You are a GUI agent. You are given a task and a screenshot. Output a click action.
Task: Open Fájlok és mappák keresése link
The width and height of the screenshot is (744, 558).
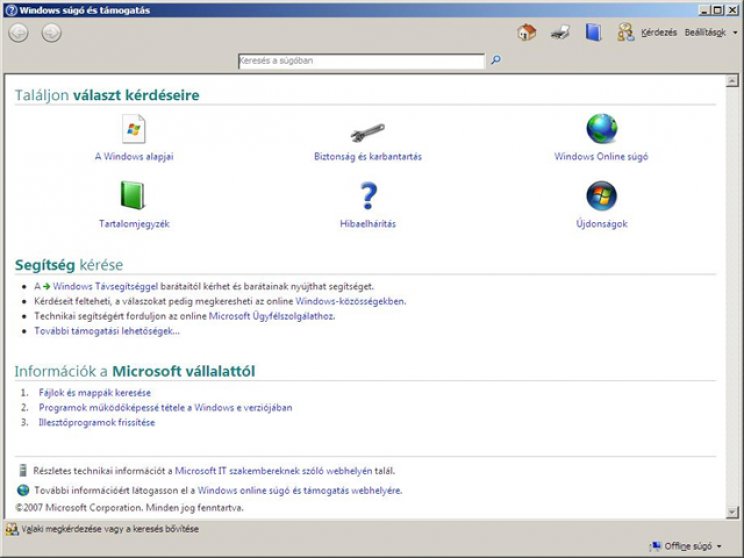pos(95,393)
